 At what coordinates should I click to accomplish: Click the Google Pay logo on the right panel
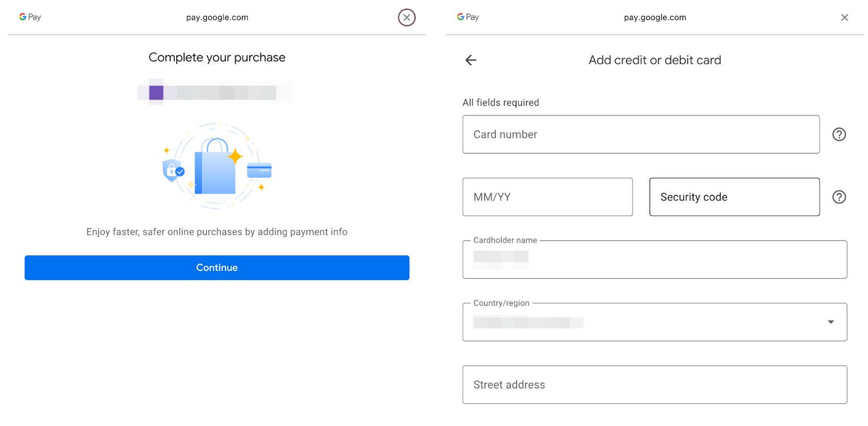tap(468, 17)
